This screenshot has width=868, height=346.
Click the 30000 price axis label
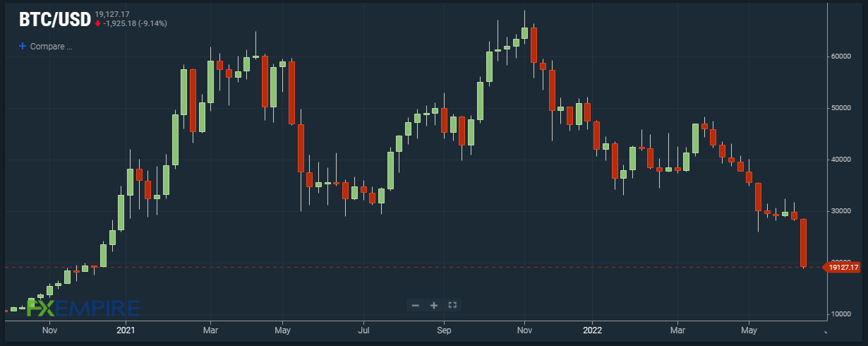(x=840, y=211)
